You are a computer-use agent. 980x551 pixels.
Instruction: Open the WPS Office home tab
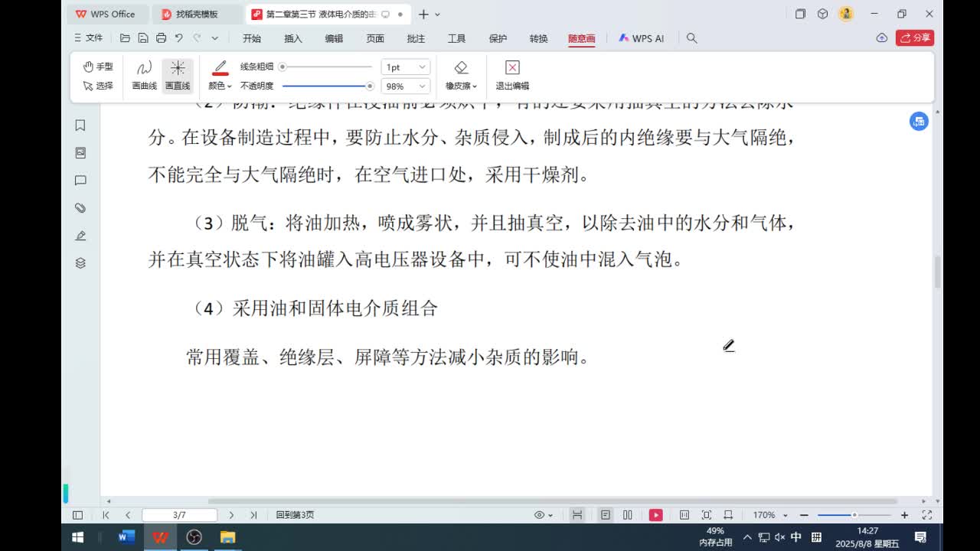[105, 14]
